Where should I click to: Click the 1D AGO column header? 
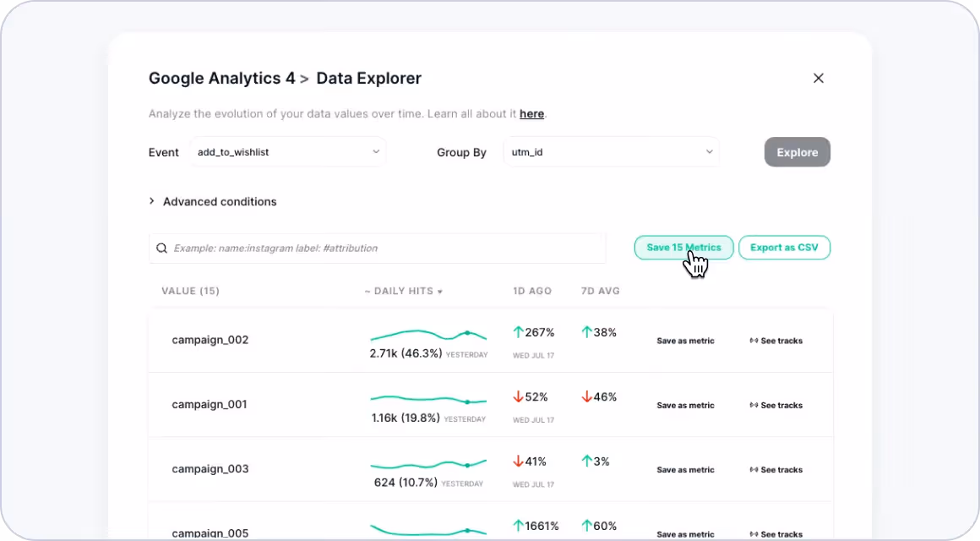coord(532,291)
